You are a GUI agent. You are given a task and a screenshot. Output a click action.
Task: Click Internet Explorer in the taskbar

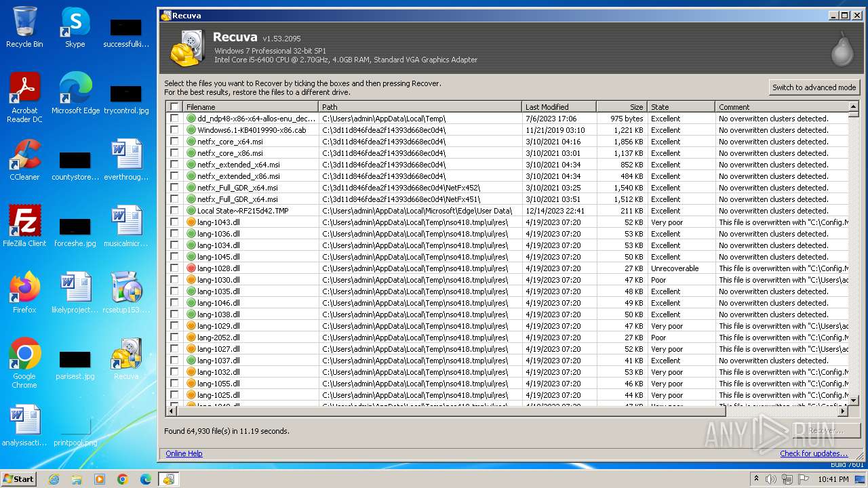[54, 479]
